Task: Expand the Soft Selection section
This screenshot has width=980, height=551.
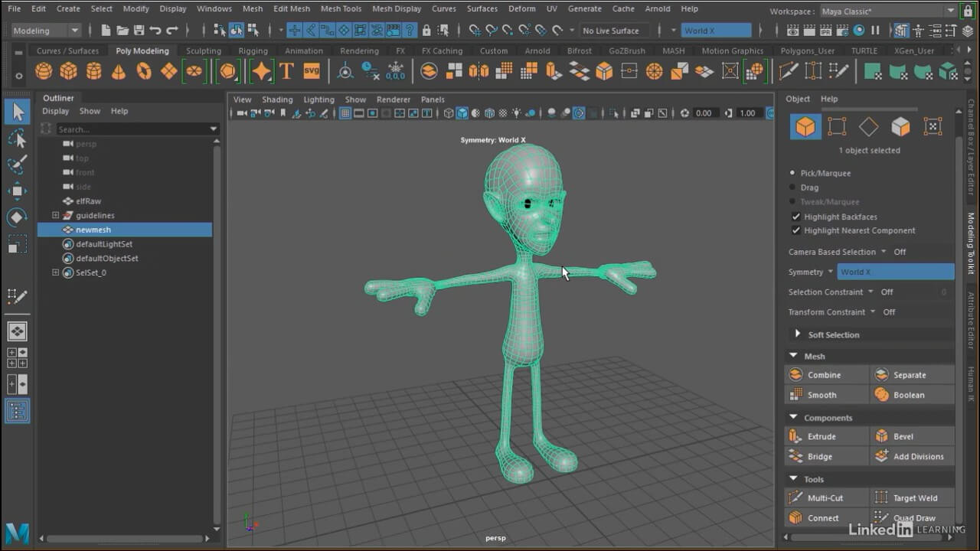Action: coord(797,334)
